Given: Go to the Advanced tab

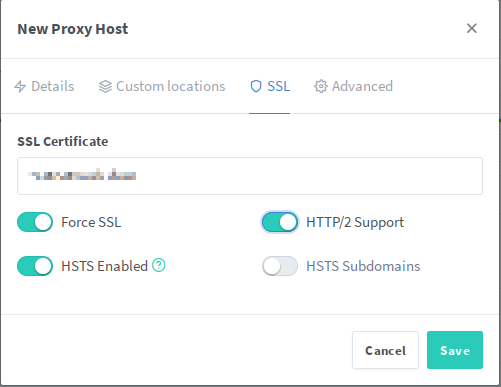Looking at the screenshot, I should [x=353, y=86].
